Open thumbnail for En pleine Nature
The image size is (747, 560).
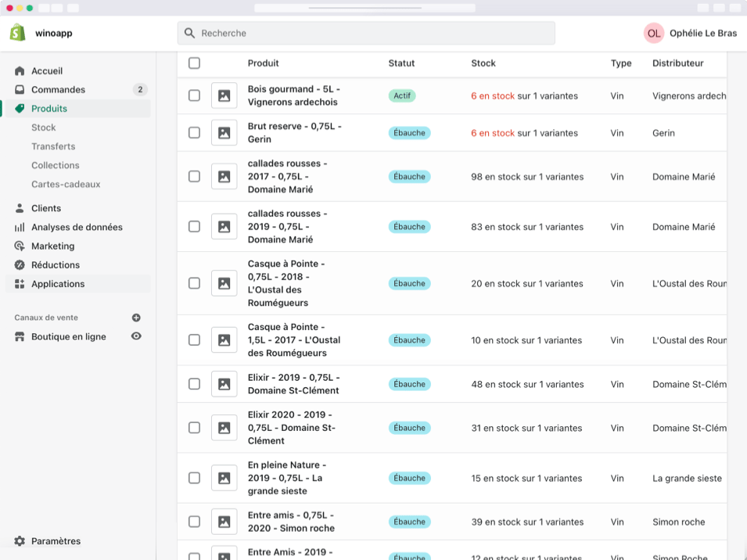[x=224, y=478]
